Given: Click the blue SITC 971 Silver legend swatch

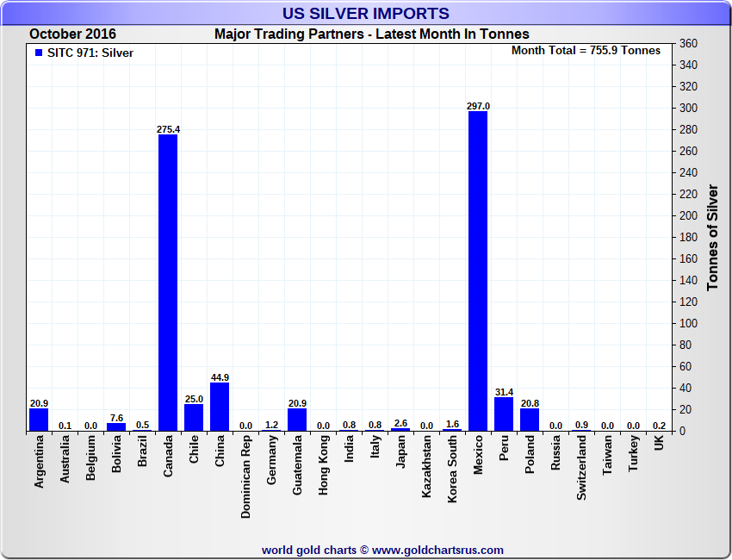Looking at the screenshot, I should [x=38, y=53].
